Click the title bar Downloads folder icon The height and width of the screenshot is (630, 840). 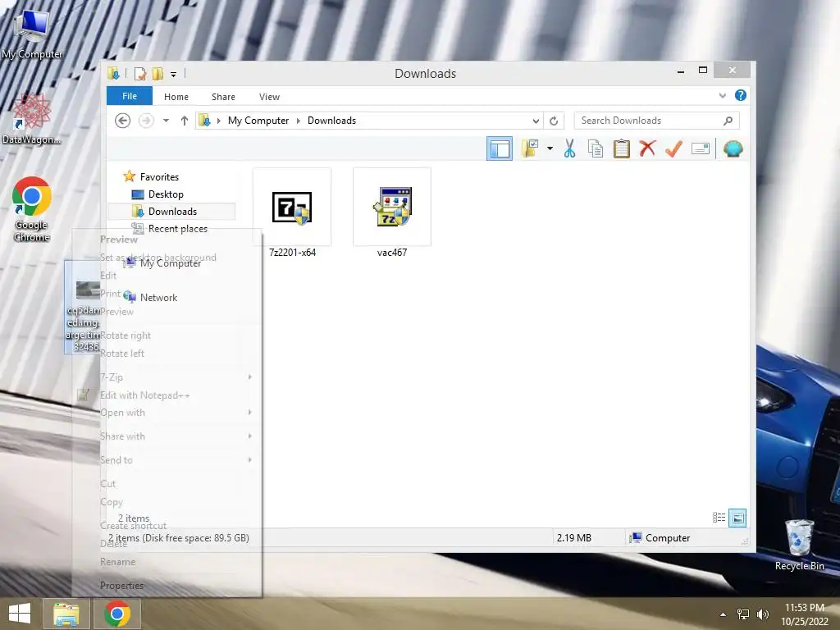113,73
